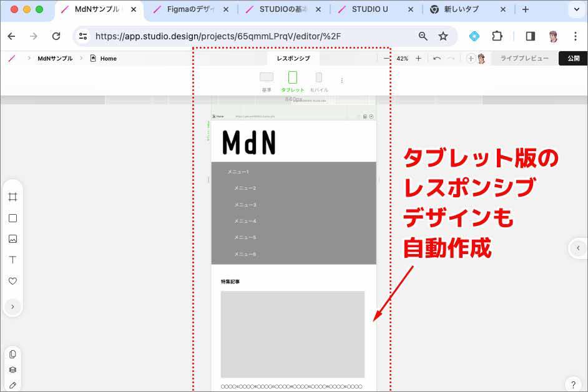Switch to the 基準 desktop breakpoint

pos(267,81)
